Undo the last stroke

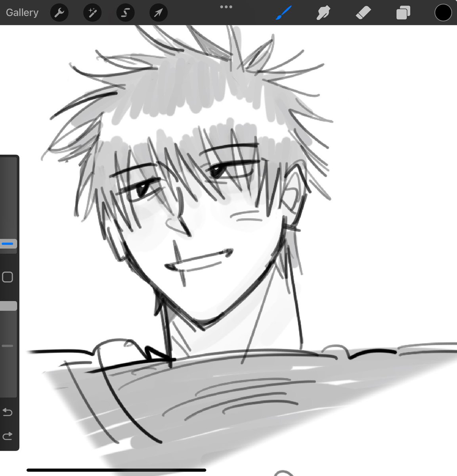coord(8,412)
